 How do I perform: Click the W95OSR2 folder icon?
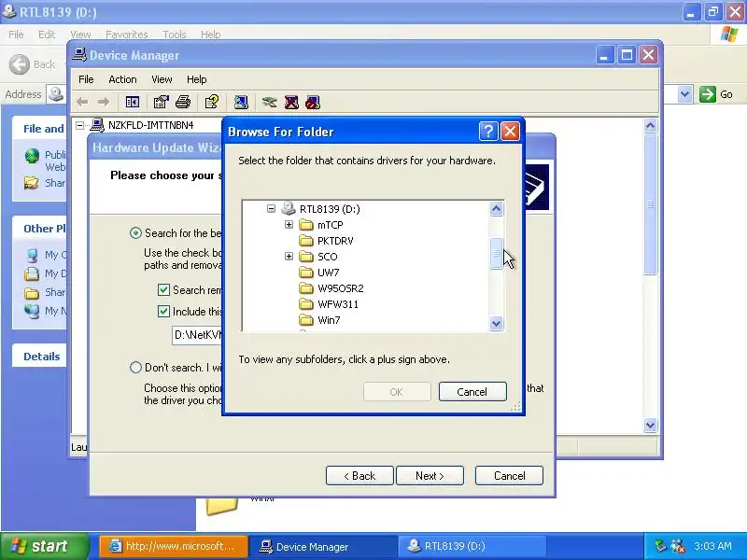click(x=306, y=288)
